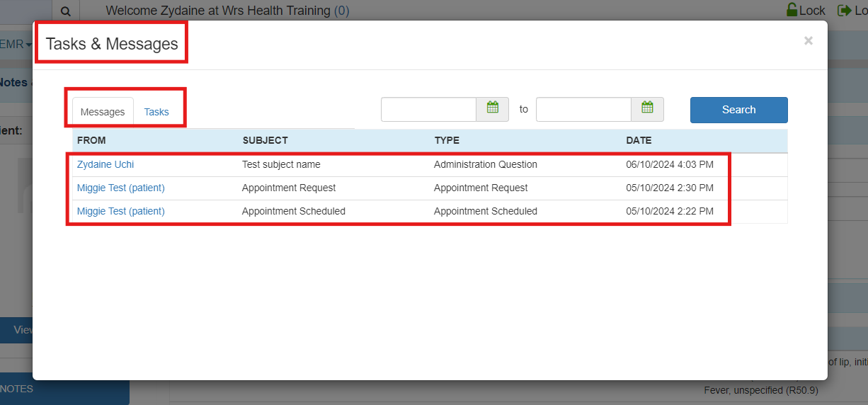
Task: Open the Zydaine Uchi sender link
Action: click(x=105, y=164)
